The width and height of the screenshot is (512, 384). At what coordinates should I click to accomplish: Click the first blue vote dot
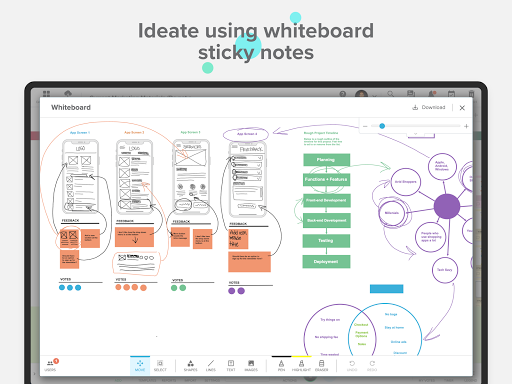62,288
